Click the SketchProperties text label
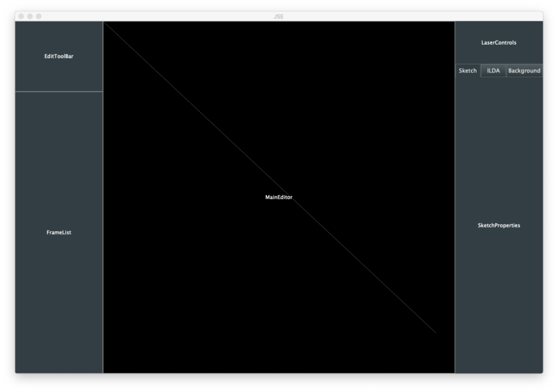The height and width of the screenshot is (392, 558). pos(499,226)
